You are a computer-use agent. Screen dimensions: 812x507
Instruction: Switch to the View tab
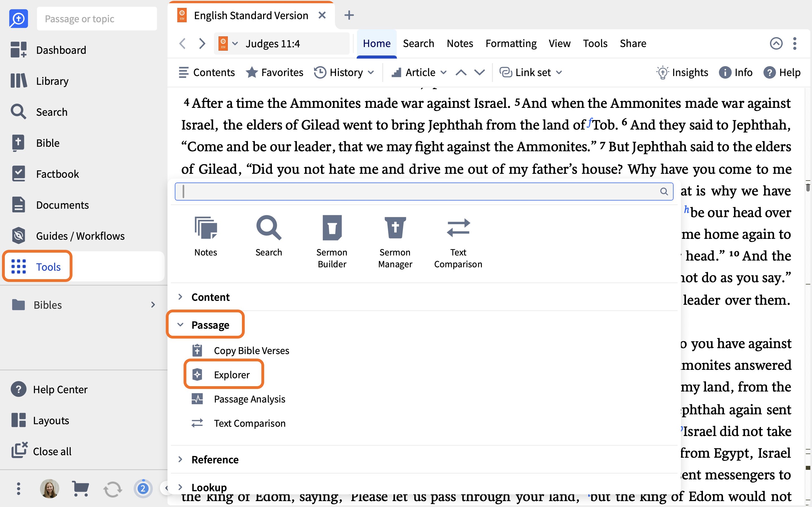559,44
